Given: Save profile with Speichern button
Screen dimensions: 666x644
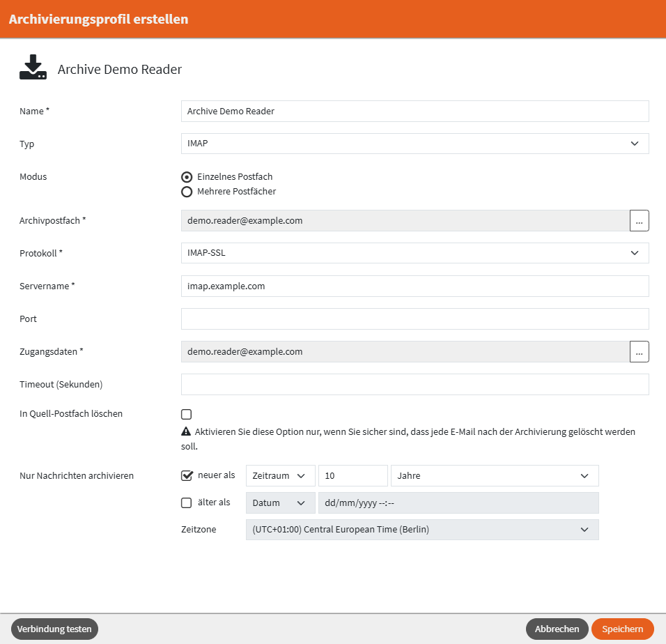Looking at the screenshot, I should tap(622, 629).
